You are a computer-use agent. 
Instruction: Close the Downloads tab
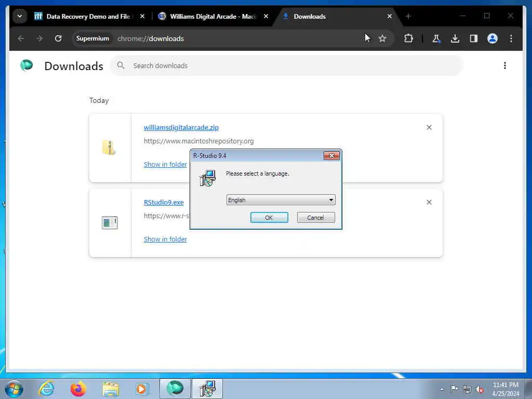pyautogui.click(x=390, y=16)
